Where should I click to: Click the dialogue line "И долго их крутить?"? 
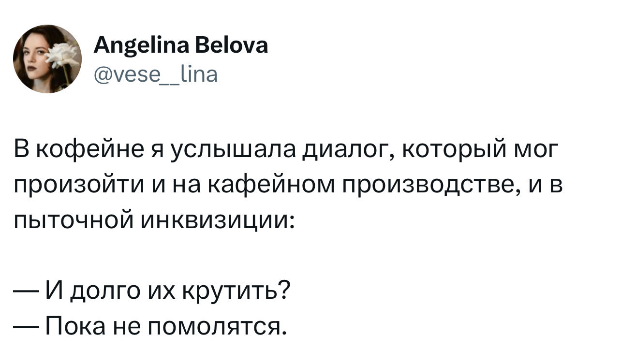coord(167,291)
